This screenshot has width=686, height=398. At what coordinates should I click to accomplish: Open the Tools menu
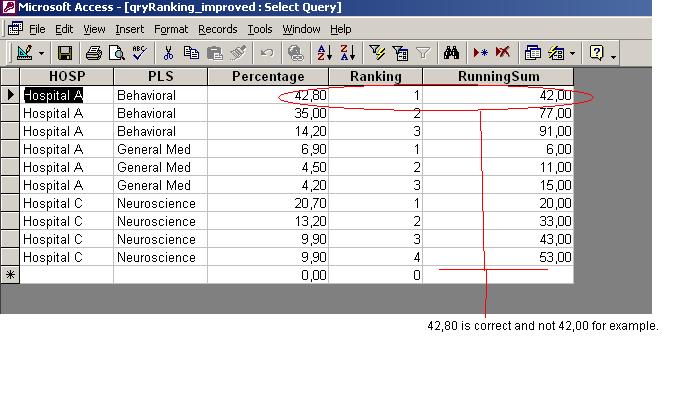(x=260, y=29)
